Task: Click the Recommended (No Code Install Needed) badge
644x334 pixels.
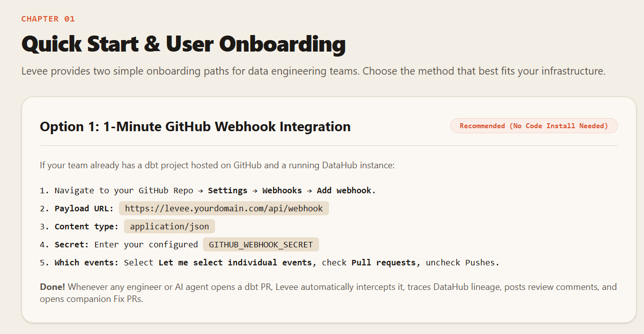Action: tap(534, 126)
